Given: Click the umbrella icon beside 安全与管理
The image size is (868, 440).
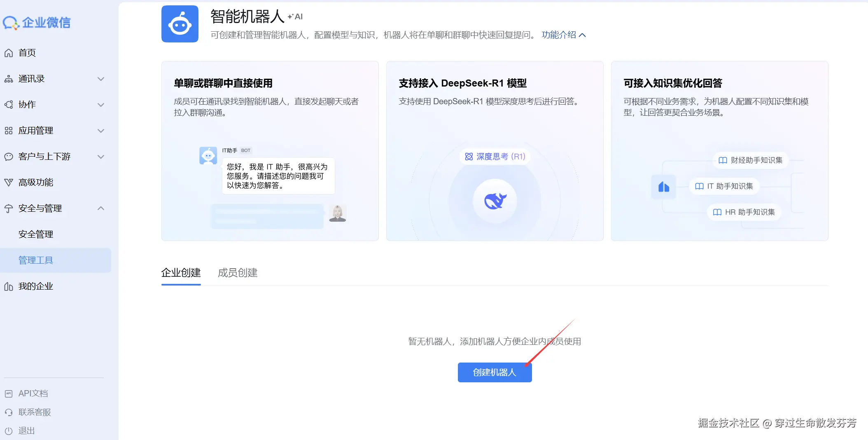Looking at the screenshot, I should (x=9, y=208).
